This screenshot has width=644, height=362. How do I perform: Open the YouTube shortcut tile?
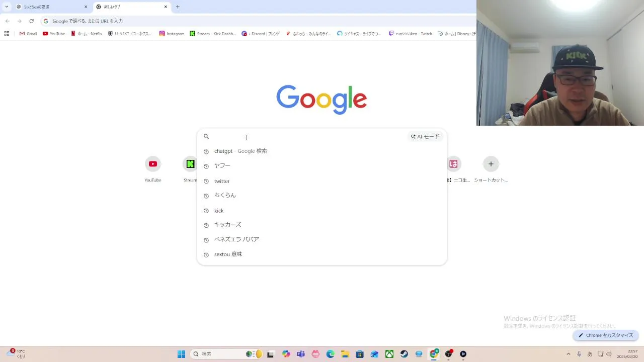pyautogui.click(x=153, y=169)
